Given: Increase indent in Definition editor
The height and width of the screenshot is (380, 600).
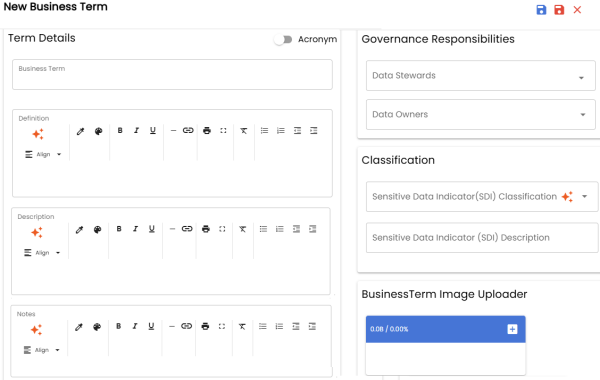Looking at the screenshot, I should pos(314,130).
